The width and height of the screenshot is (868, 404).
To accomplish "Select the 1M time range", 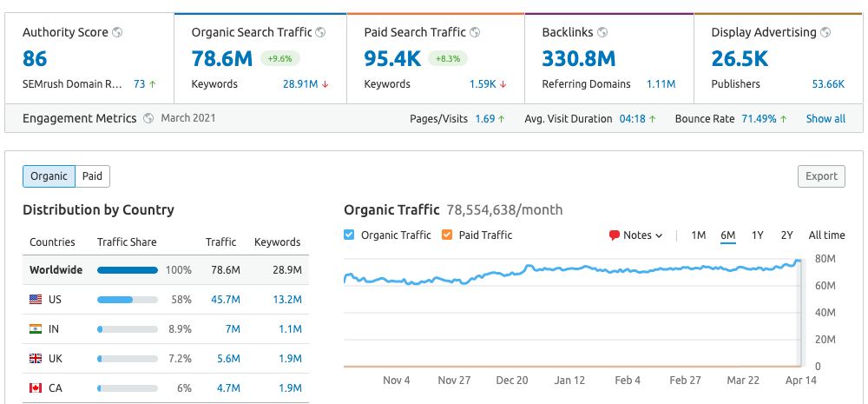I will pyautogui.click(x=699, y=235).
